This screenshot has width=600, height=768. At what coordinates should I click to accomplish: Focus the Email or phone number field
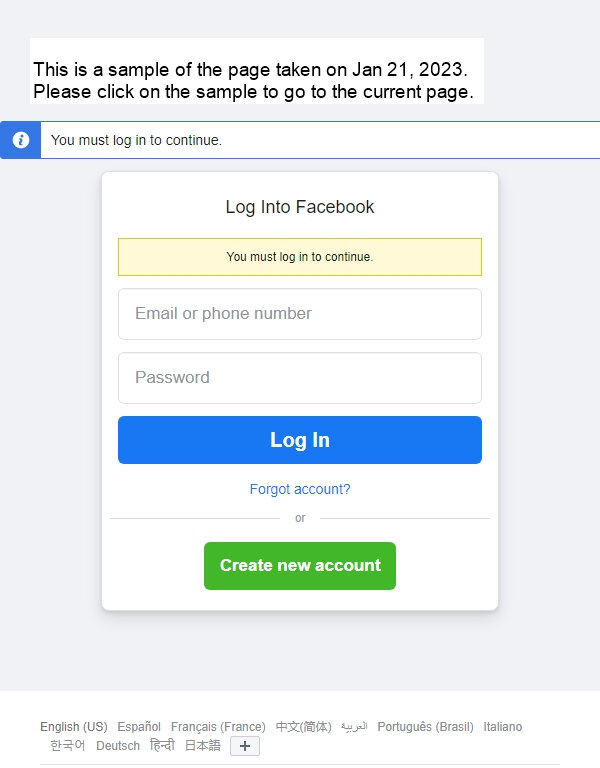tap(300, 314)
